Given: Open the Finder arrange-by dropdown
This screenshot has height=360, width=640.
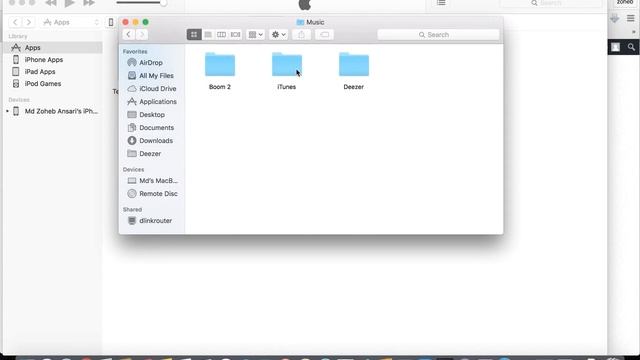Looking at the screenshot, I should coord(256,35).
